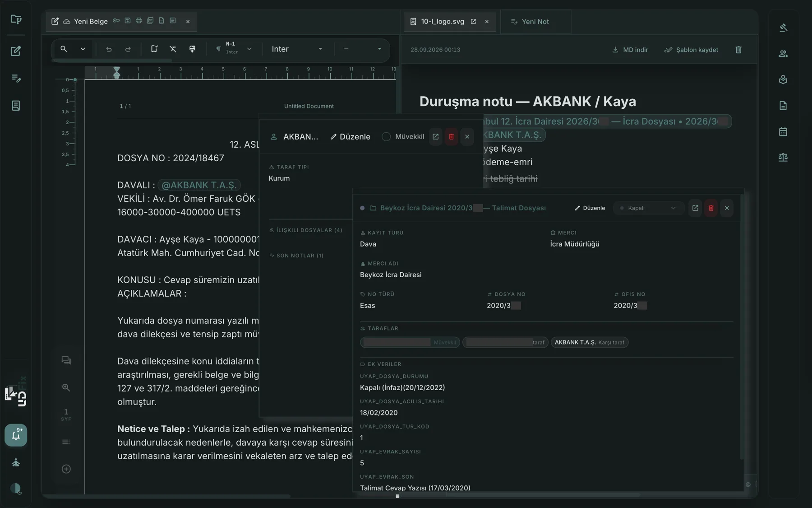Expand Son Notlar (1) section

click(296, 256)
